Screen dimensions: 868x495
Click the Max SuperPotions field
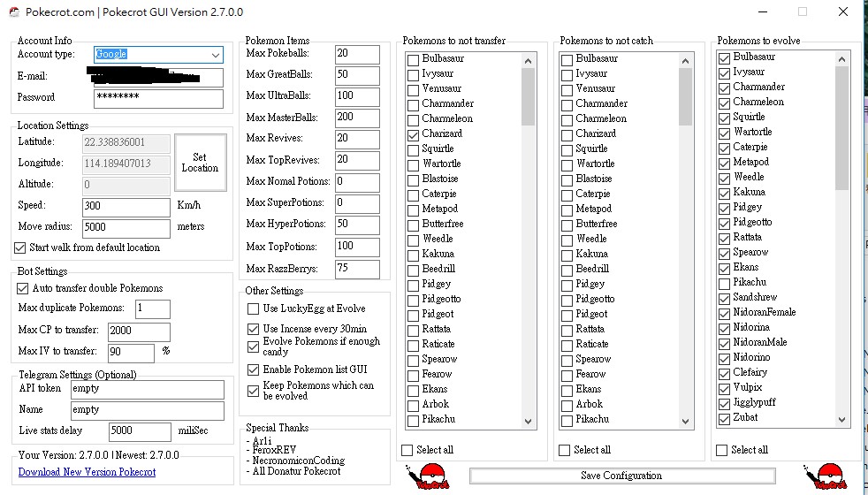pyautogui.click(x=358, y=204)
